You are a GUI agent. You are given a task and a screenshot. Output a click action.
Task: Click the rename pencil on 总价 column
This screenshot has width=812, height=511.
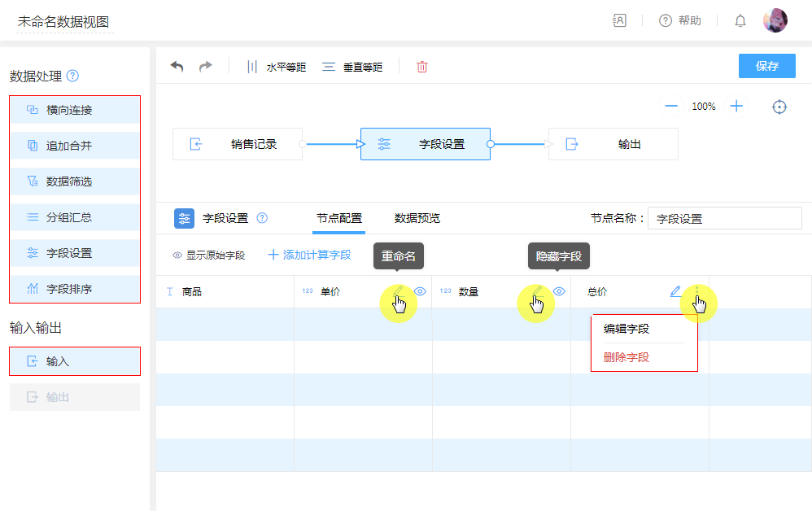coord(675,291)
